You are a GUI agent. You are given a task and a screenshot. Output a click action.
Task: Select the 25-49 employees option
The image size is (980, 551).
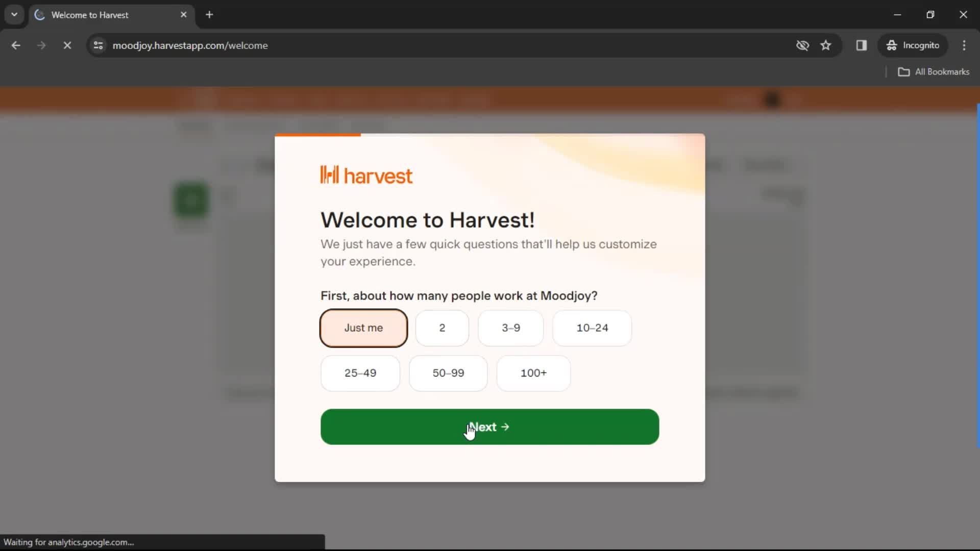[360, 373]
